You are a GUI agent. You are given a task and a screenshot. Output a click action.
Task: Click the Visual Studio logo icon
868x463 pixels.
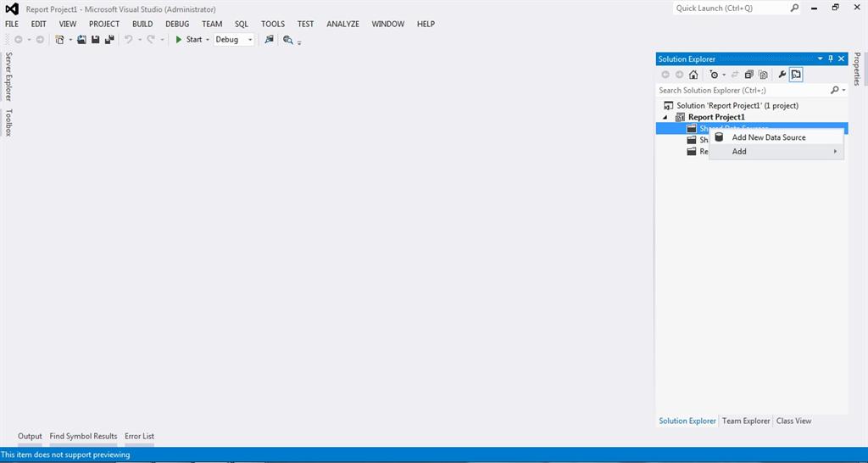click(x=12, y=8)
